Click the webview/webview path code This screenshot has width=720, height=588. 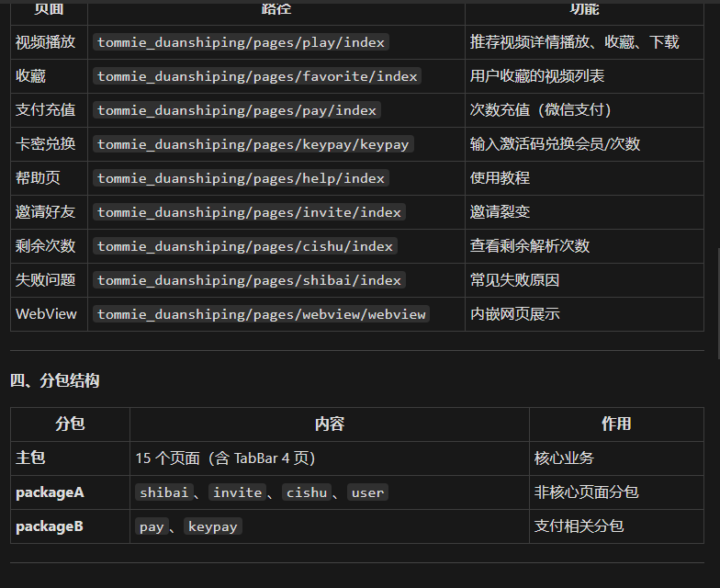tap(261, 314)
